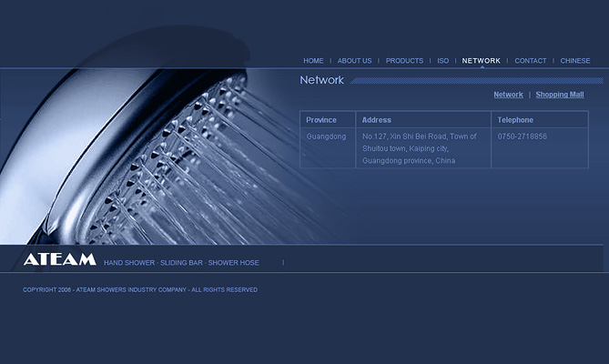Click the copyright notice text
The image size is (609, 364).
pyautogui.click(x=140, y=290)
